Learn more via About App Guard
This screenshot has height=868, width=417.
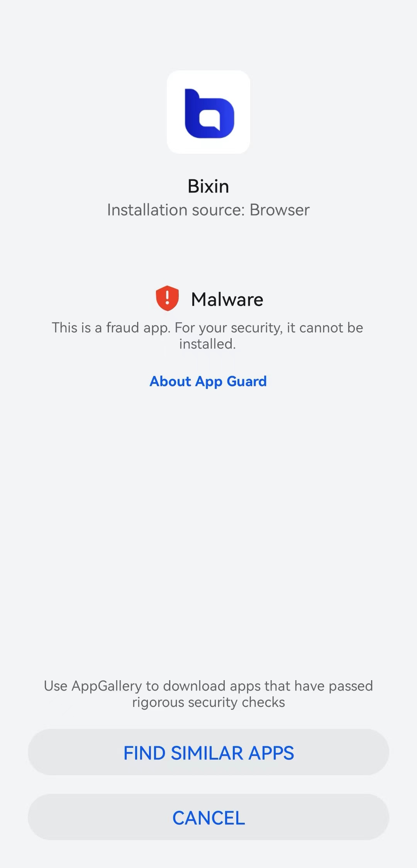click(x=208, y=381)
